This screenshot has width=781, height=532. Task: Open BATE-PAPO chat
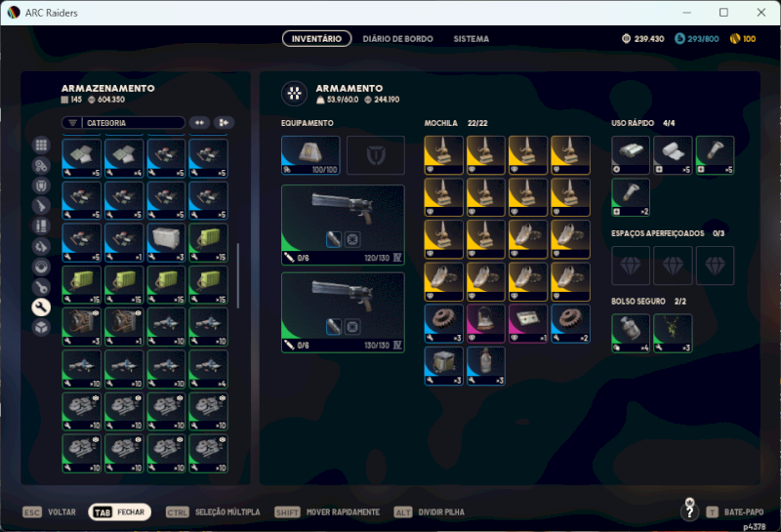[x=735, y=512]
